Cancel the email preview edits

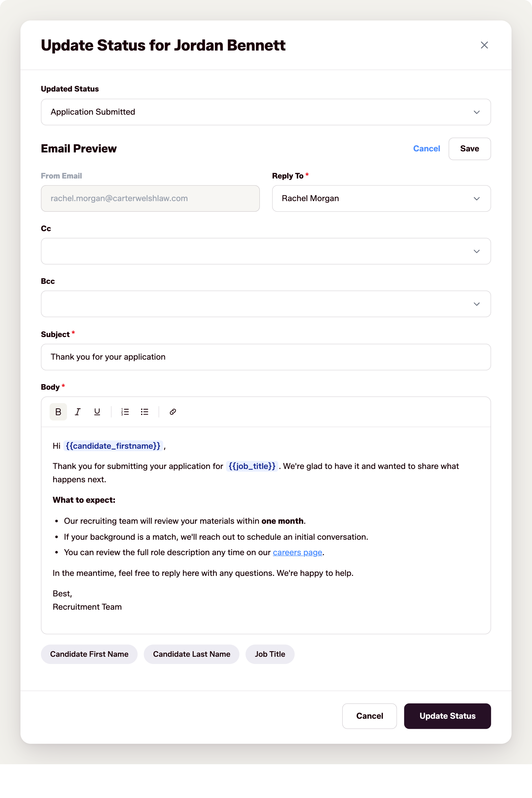[x=426, y=149]
